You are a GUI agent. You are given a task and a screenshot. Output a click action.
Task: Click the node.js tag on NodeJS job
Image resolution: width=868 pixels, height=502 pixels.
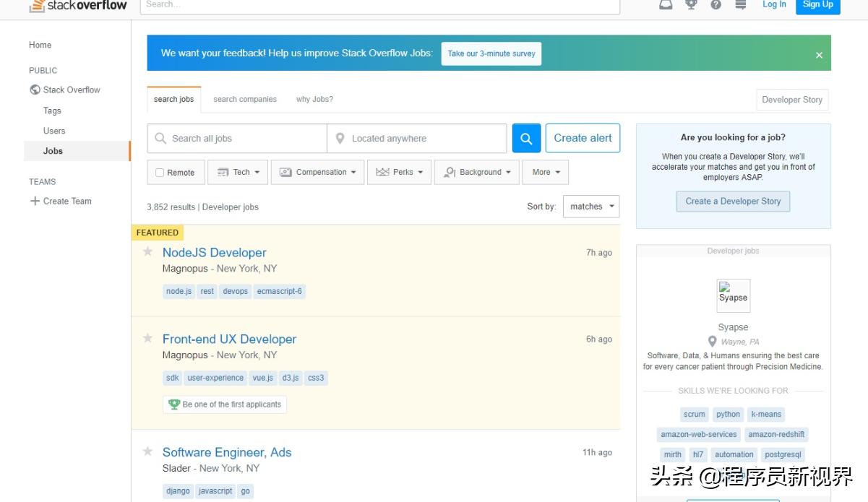[x=179, y=291]
